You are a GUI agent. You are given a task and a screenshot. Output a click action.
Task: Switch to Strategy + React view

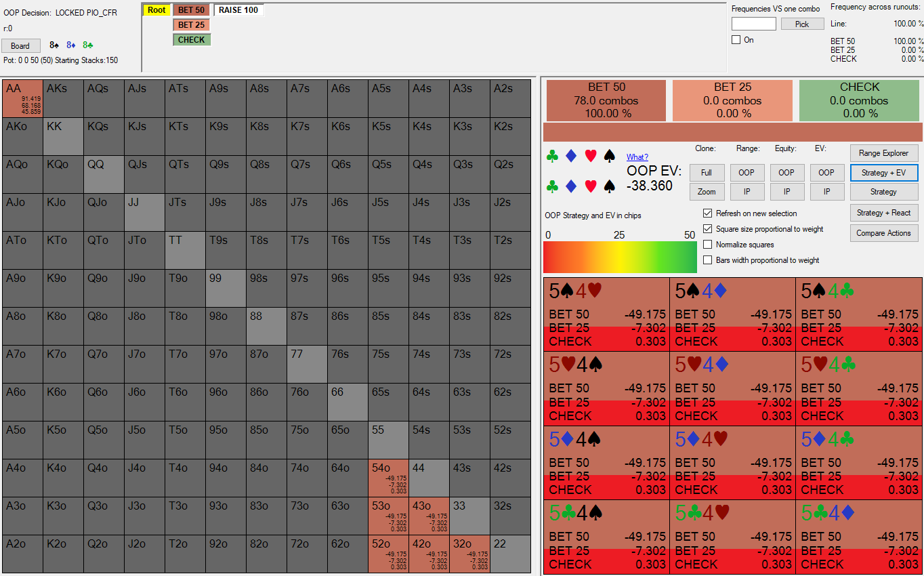(x=884, y=213)
